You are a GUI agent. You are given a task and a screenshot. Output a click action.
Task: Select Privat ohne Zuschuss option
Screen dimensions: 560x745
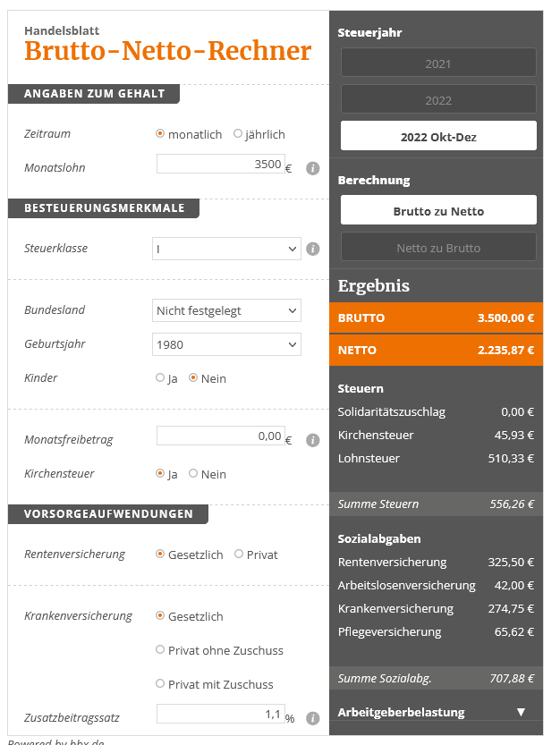click(x=160, y=649)
